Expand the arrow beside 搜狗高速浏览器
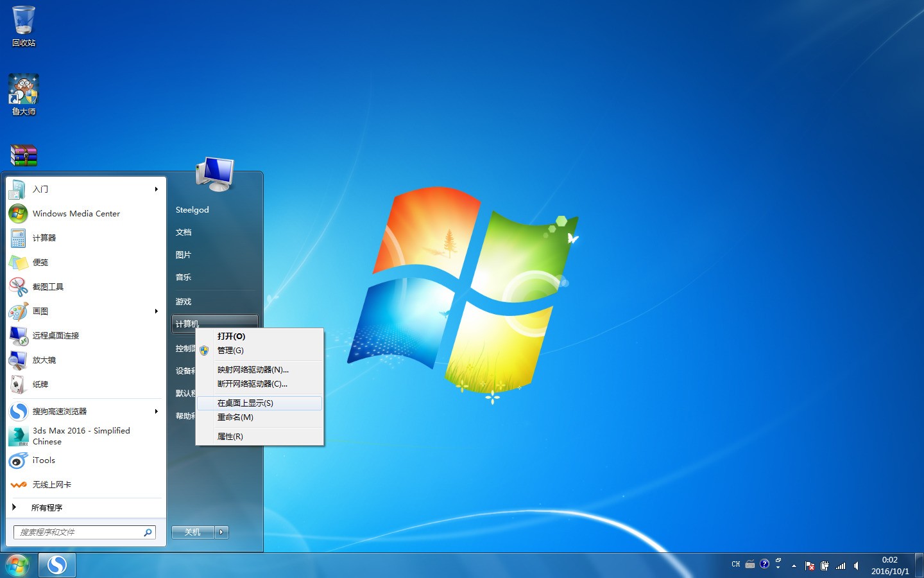This screenshot has width=924, height=578. coord(156,411)
